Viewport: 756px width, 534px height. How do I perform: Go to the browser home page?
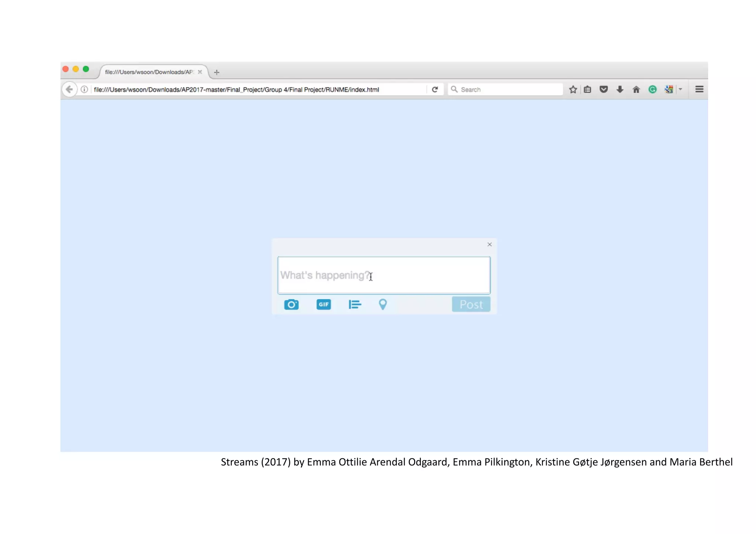tap(636, 89)
